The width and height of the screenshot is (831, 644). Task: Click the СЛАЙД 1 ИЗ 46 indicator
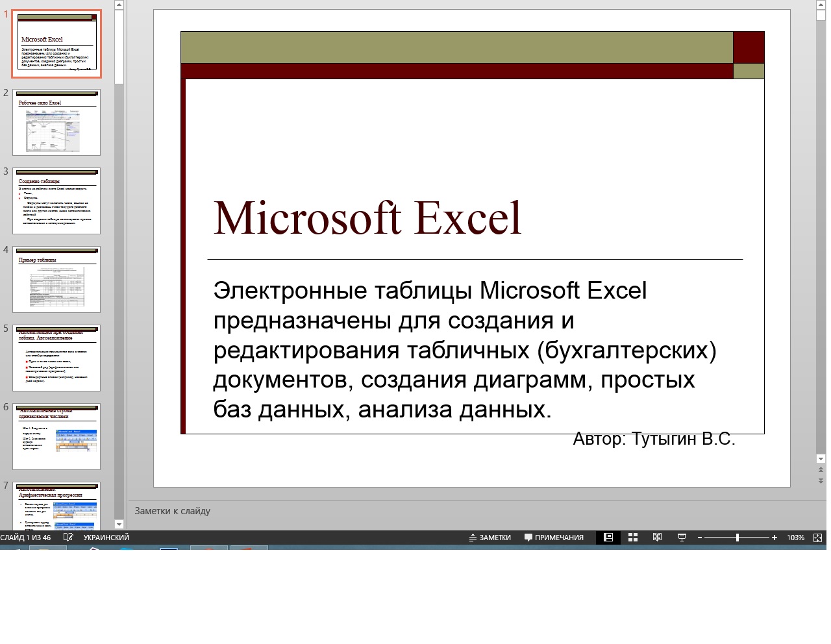tap(25, 538)
